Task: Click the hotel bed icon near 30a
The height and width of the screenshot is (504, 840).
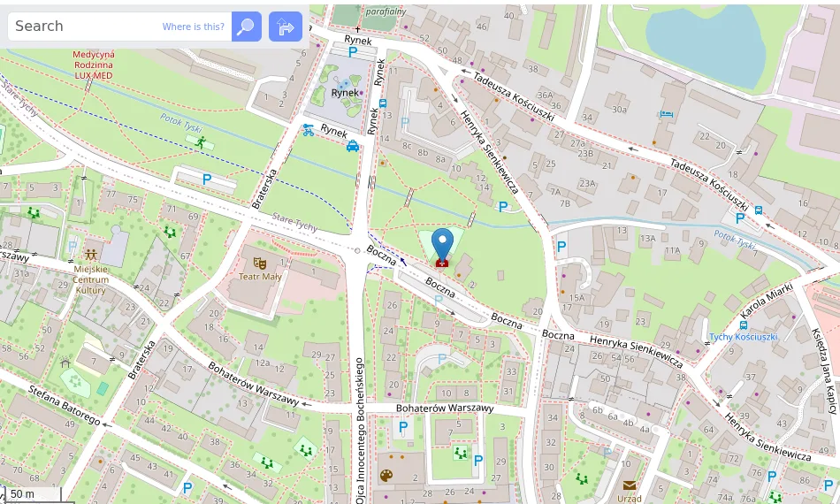Action: click(x=667, y=113)
